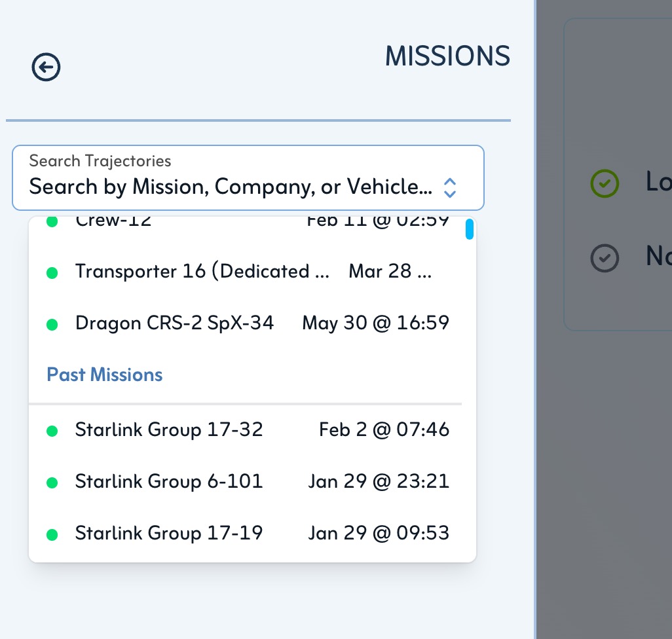Toggle the Search Trajectories up-down chevron
The height and width of the screenshot is (639, 672).
coord(449,188)
